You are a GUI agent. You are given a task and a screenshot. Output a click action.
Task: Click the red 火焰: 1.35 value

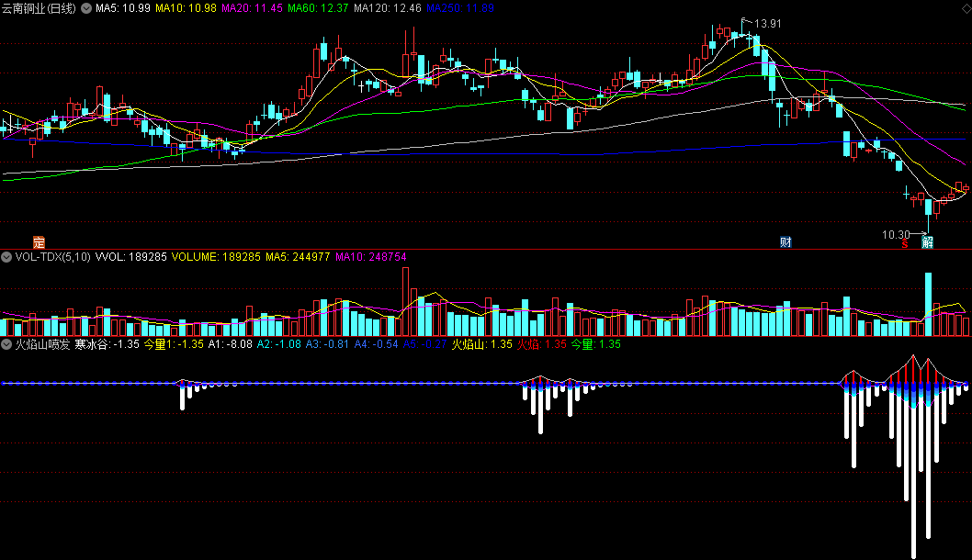542,344
